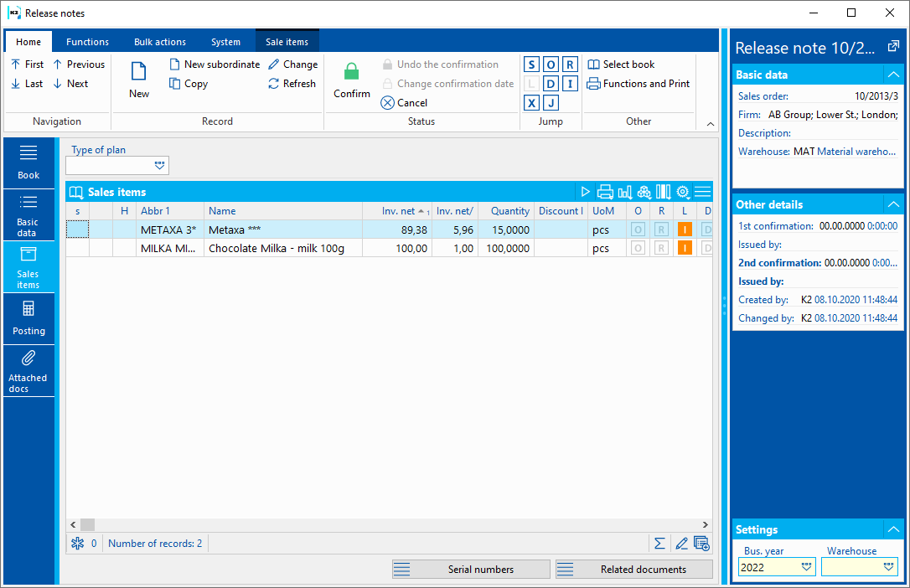The width and height of the screenshot is (910, 588).
Task: Open the Bus. year dropdown
Action: tap(806, 566)
